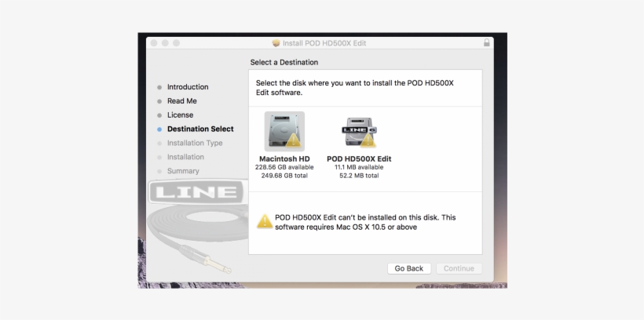Click the installer package icon in title

tap(276, 43)
